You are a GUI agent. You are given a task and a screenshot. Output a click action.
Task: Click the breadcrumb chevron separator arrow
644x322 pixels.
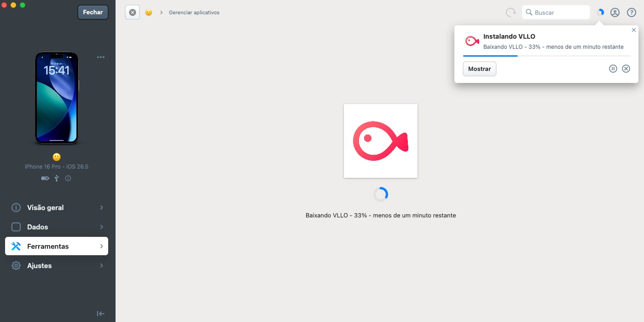pos(162,12)
